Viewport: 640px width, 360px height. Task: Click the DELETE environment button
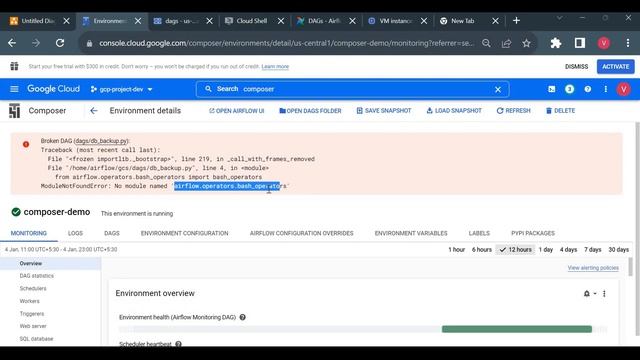click(x=560, y=111)
